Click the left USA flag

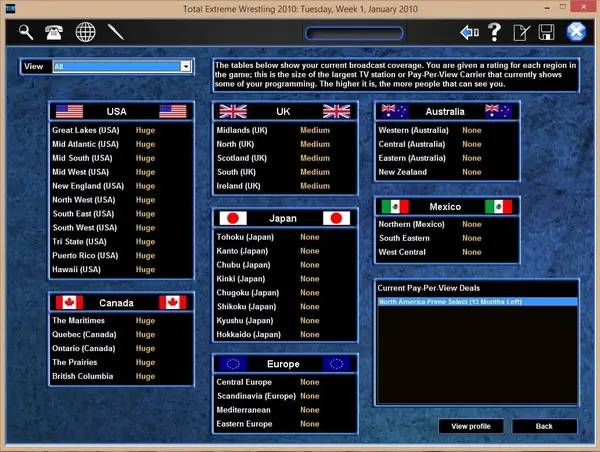coord(69,111)
